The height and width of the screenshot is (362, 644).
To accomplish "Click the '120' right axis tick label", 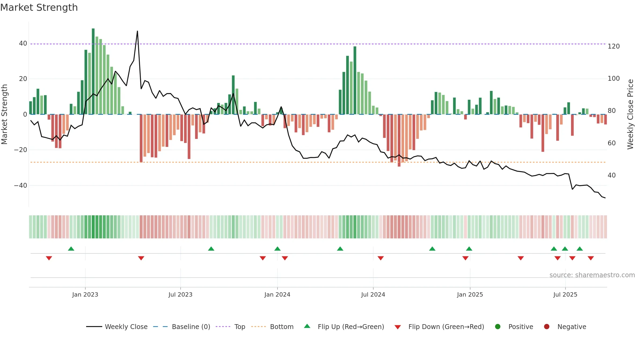I will click(614, 46).
